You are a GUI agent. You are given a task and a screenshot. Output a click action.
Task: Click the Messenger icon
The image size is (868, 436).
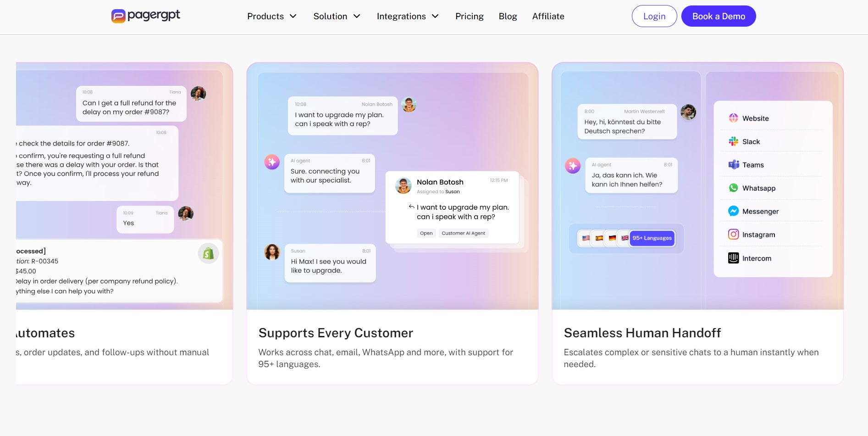[733, 211]
